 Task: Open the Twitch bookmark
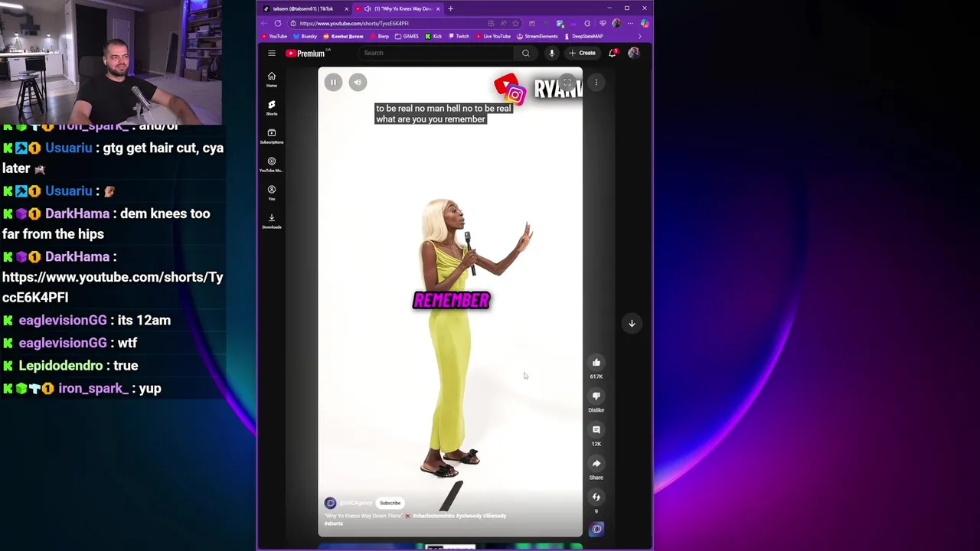click(459, 36)
